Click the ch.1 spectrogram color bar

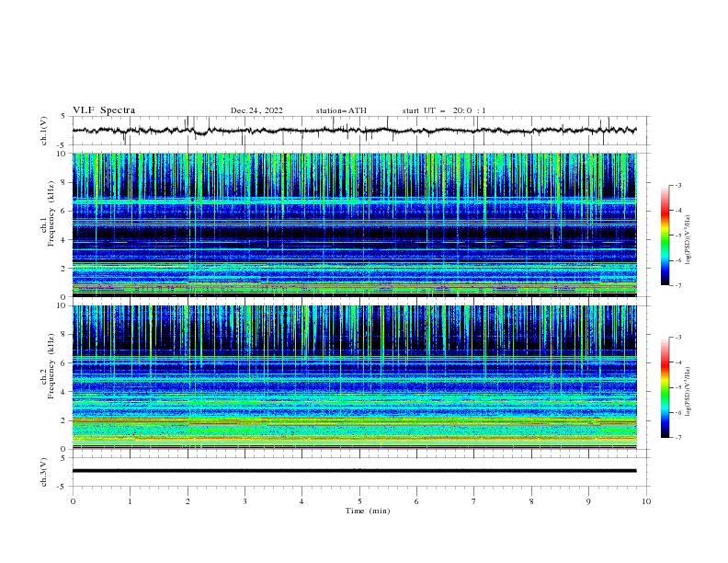(665, 236)
